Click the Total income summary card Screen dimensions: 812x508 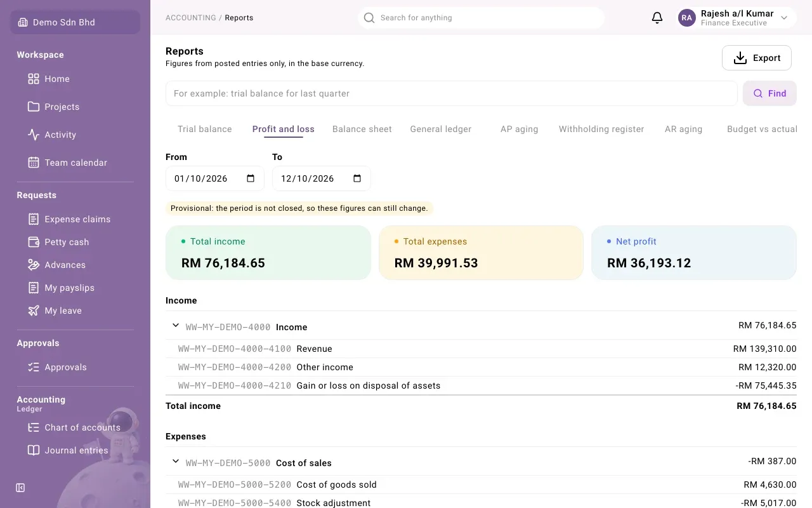(268, 253)
